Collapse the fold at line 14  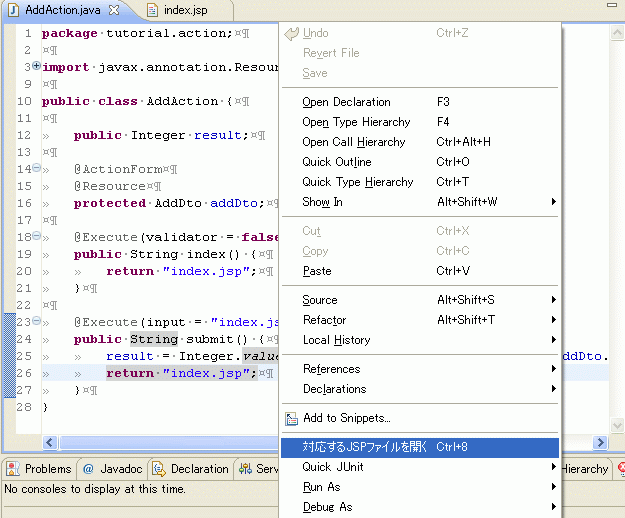[36, 168]
